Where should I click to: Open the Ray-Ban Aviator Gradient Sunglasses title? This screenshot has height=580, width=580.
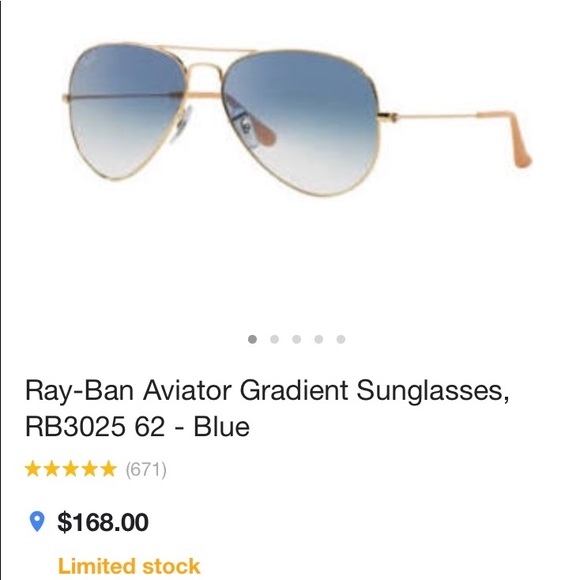pyautogui.click(x=267, y=391)
